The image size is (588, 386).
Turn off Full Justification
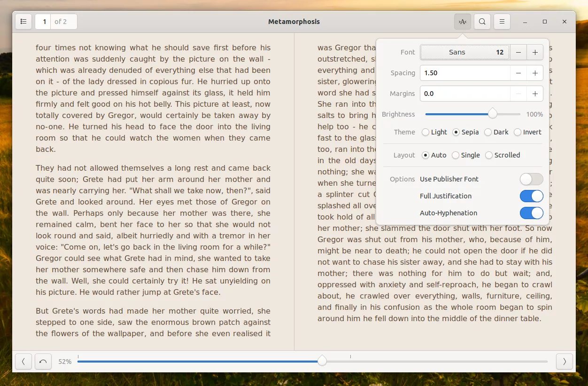pos(531,196)
